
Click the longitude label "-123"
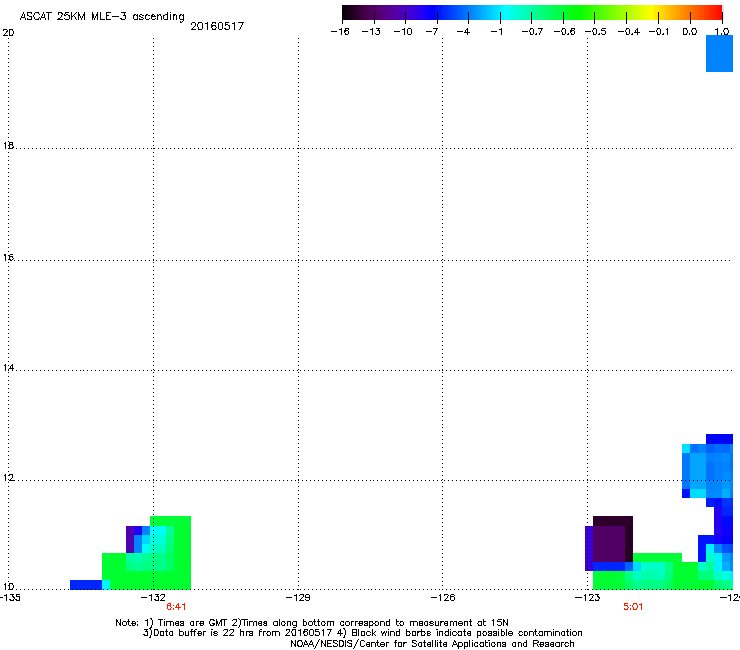588,598
